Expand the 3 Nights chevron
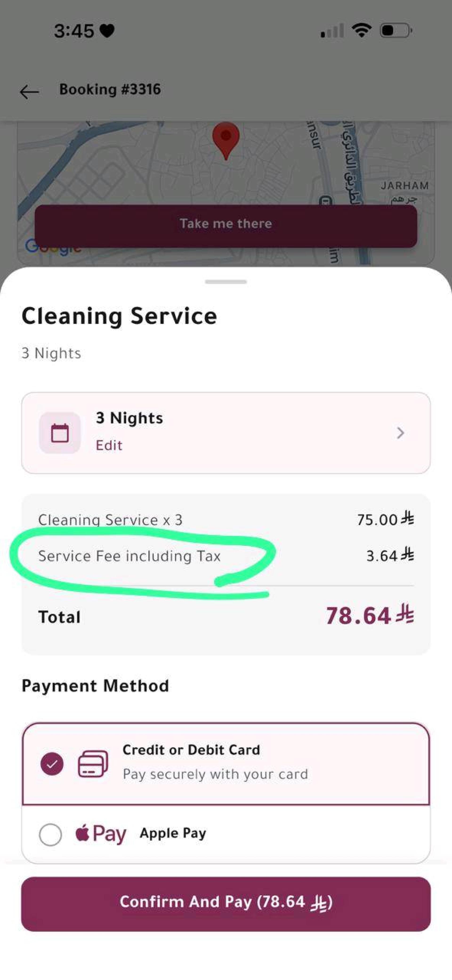The height and width of the screenshot is (980, 452). [400, 433]
